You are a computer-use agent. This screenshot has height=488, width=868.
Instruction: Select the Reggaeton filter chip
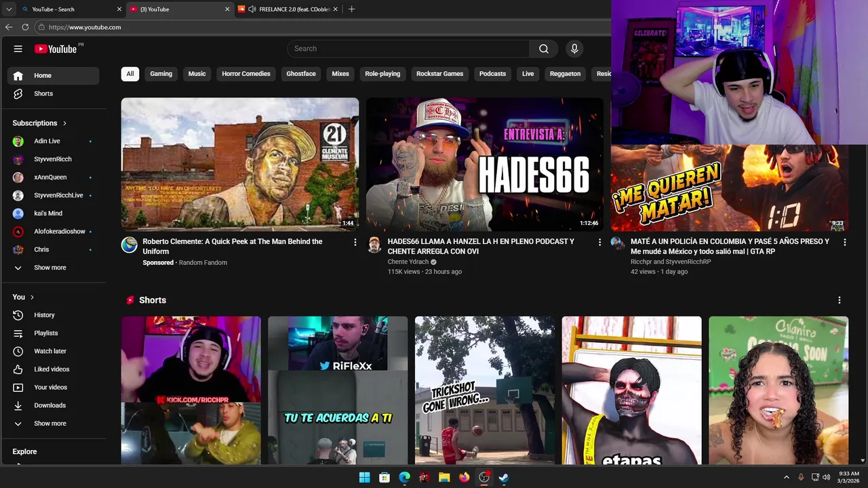click(565, 74)
